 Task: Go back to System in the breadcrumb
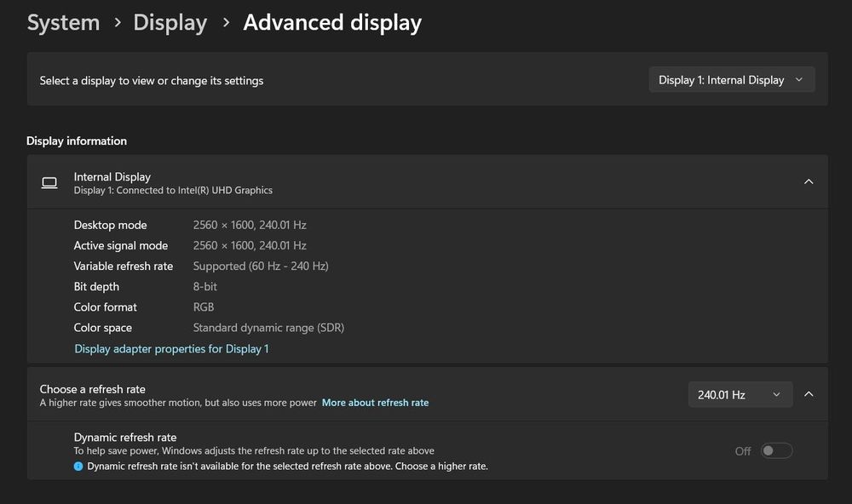[x=63, y=23]
